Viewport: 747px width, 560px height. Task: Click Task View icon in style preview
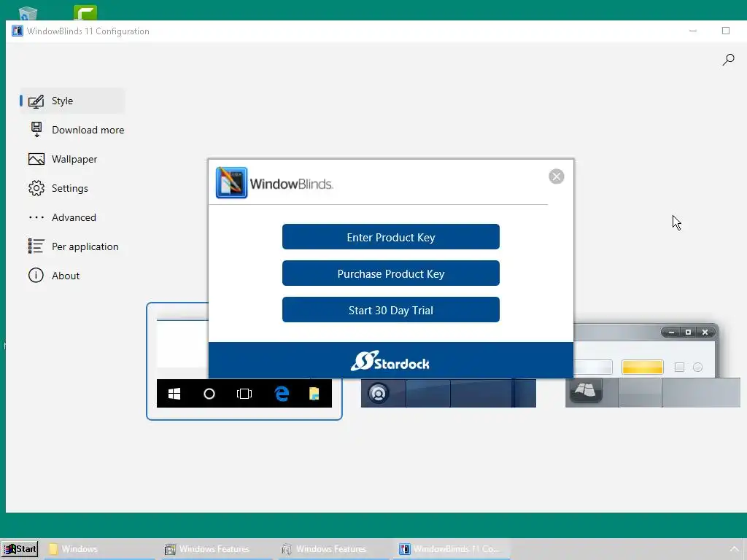tap(244, 394)
